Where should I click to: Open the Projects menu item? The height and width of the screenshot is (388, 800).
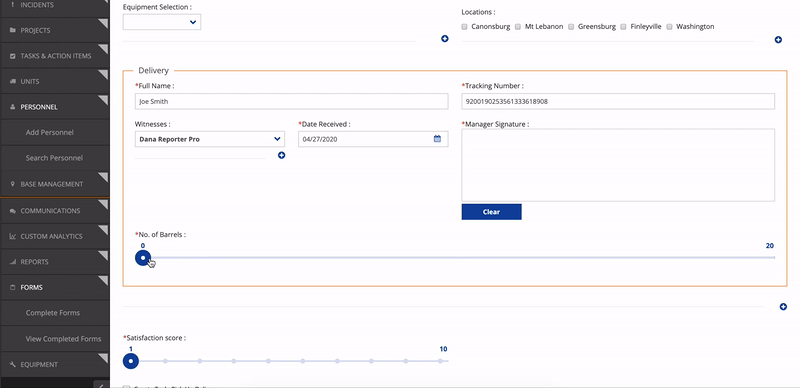(55, 31)
